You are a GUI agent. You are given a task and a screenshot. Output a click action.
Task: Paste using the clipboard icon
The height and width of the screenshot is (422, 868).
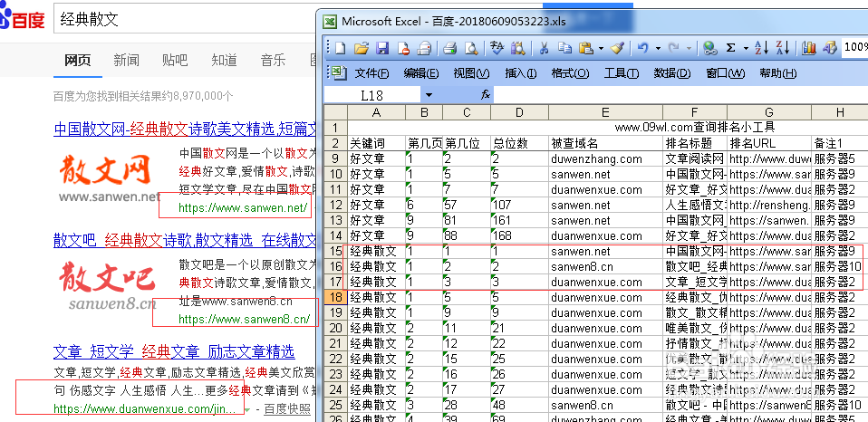tap(585, 48)
